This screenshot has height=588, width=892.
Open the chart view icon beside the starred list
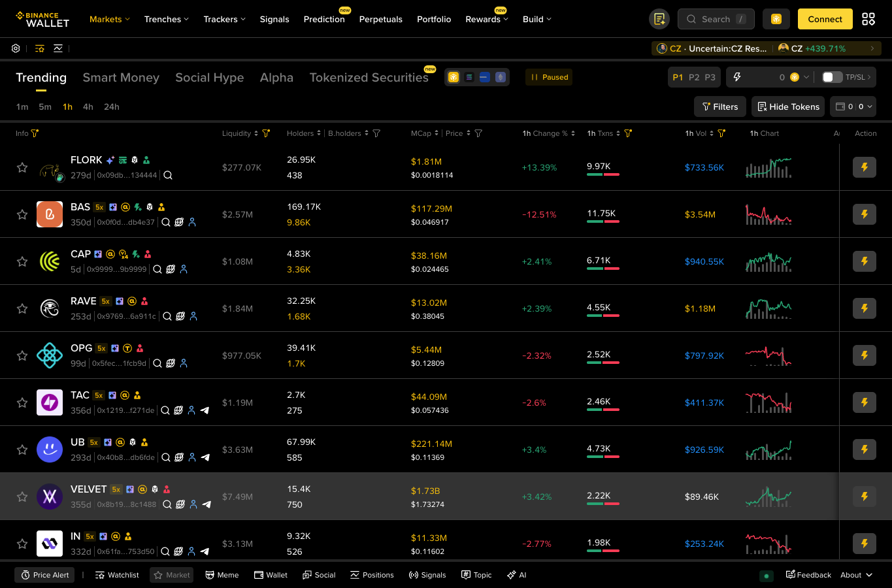58,48
